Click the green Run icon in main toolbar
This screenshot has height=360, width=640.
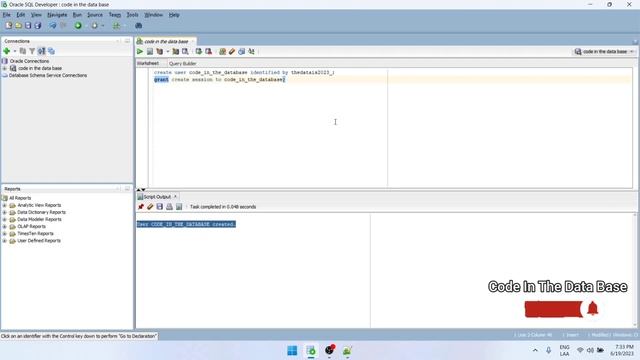coord(78,26)
